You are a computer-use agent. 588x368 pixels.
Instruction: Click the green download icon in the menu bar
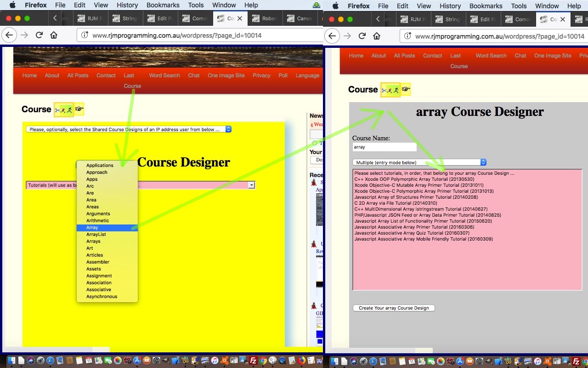click(x=316, y=6)
